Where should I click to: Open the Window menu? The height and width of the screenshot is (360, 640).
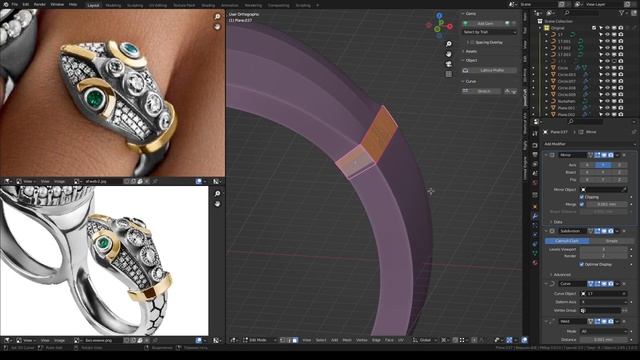click(x=57, y=4)
